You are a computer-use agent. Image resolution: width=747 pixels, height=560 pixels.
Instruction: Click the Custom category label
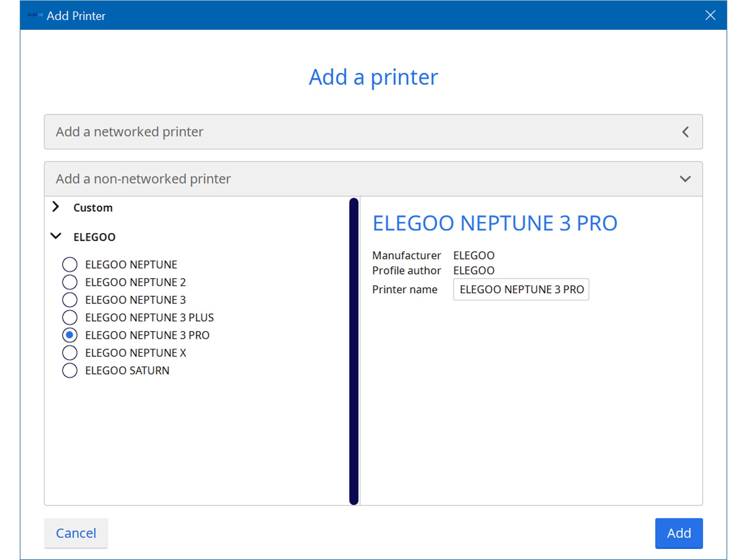tap(93, 208)
